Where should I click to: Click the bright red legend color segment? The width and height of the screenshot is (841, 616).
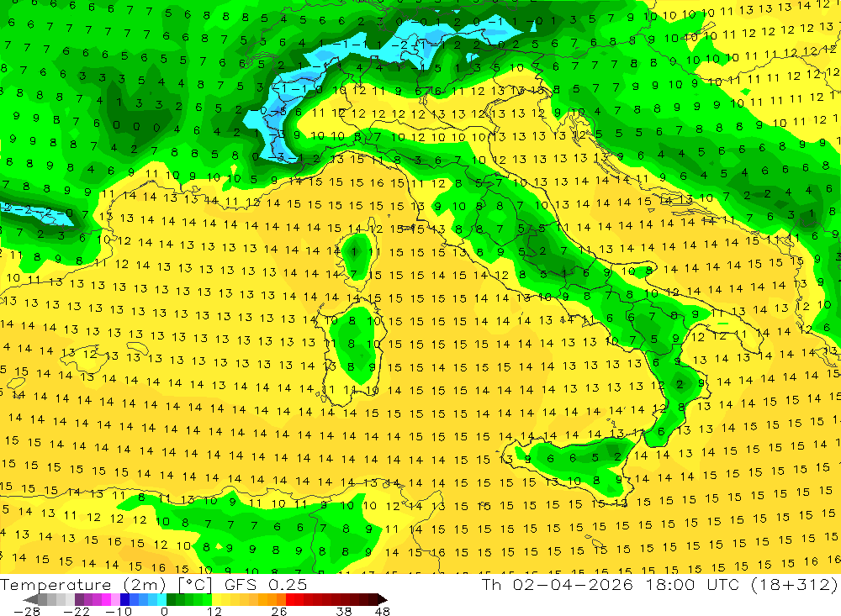point(290,599)
